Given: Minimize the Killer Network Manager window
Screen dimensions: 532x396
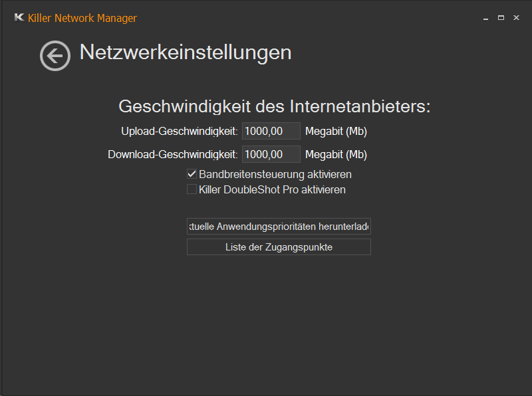Looking at the screenshot, I should pos(485,18).
